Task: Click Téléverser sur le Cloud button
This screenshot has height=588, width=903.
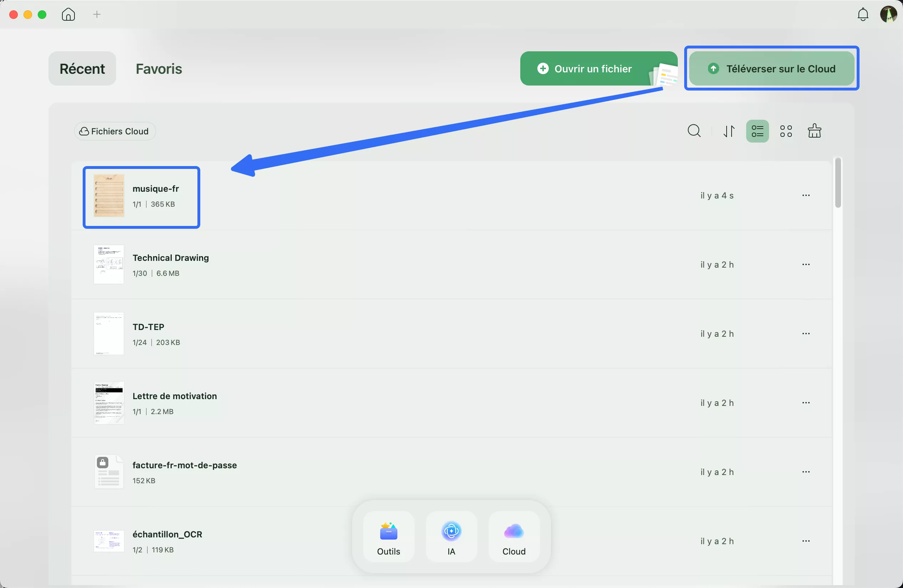Action: click(x=772, y=69)
